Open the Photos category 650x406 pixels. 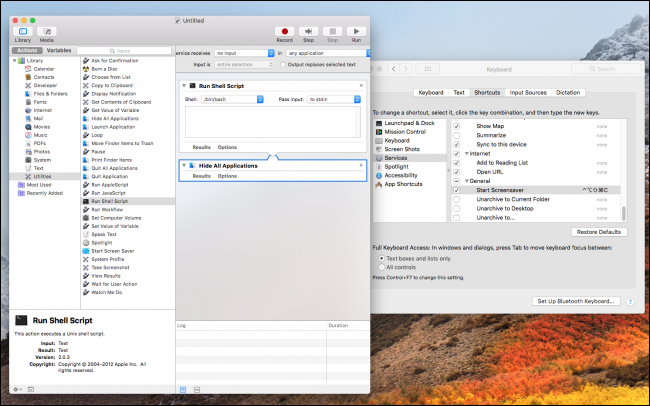[x=42, y=152]
